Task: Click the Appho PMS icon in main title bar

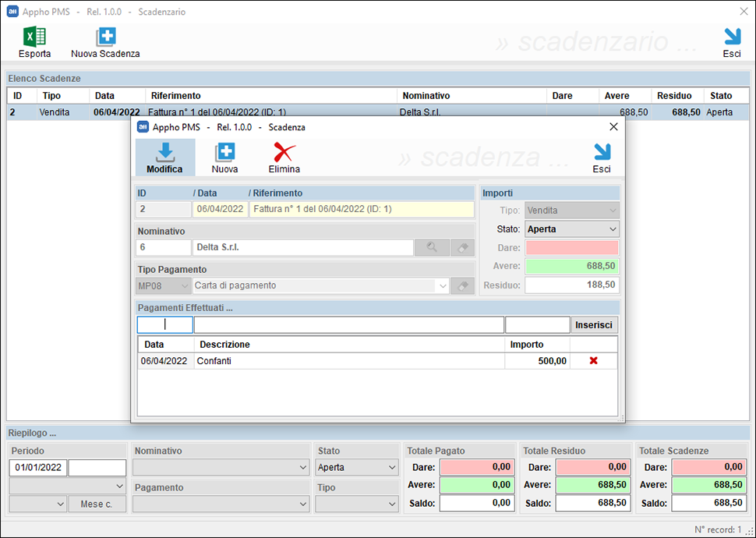Action: tap(12, 12)
